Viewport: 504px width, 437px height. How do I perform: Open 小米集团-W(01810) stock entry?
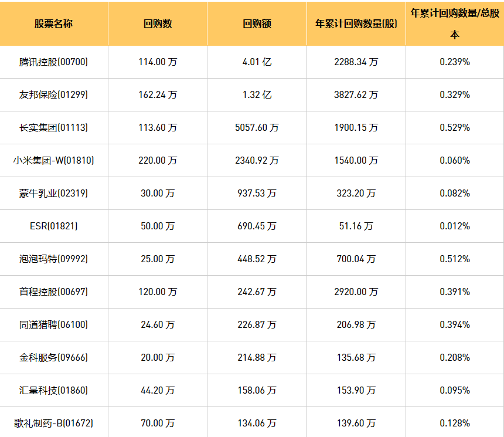(53, 160)
